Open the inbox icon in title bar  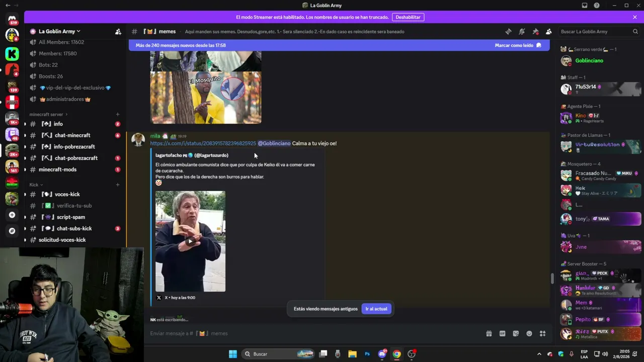tap(585, 6)
